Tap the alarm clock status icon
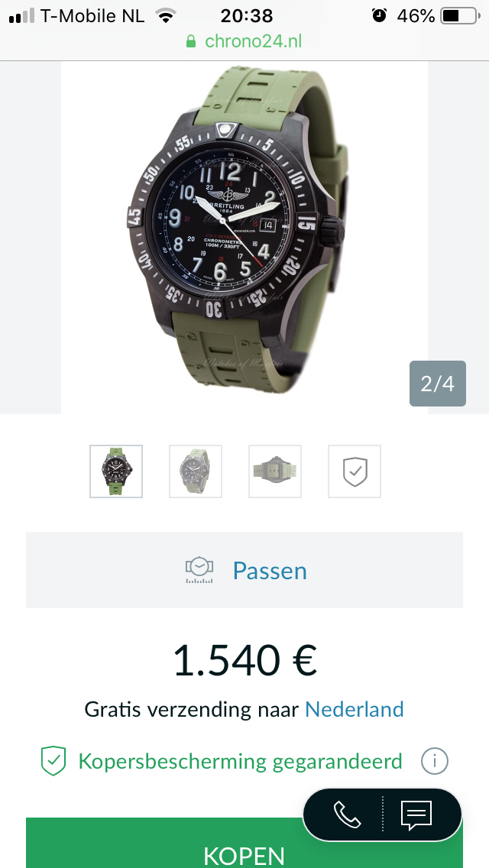Screen dimensions: 489x868 (379, 15)
